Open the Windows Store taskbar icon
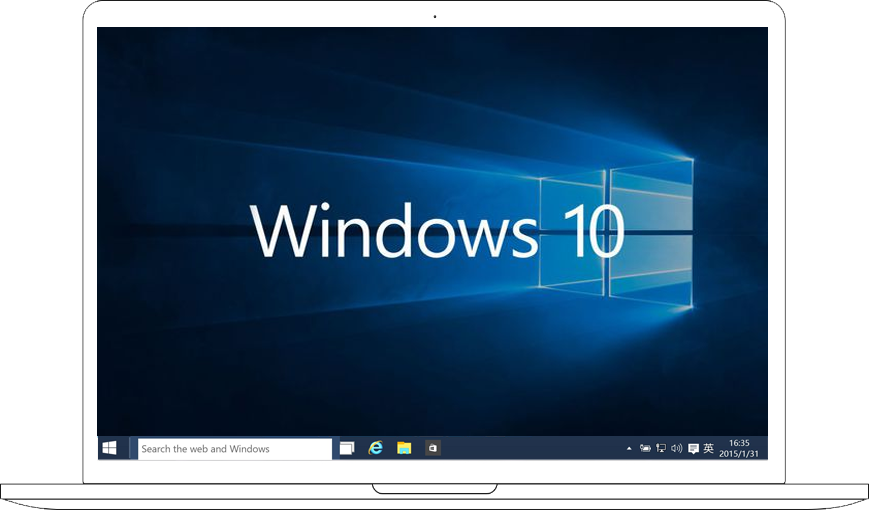This screenshot has width=869, height=510. click(433, 448)
